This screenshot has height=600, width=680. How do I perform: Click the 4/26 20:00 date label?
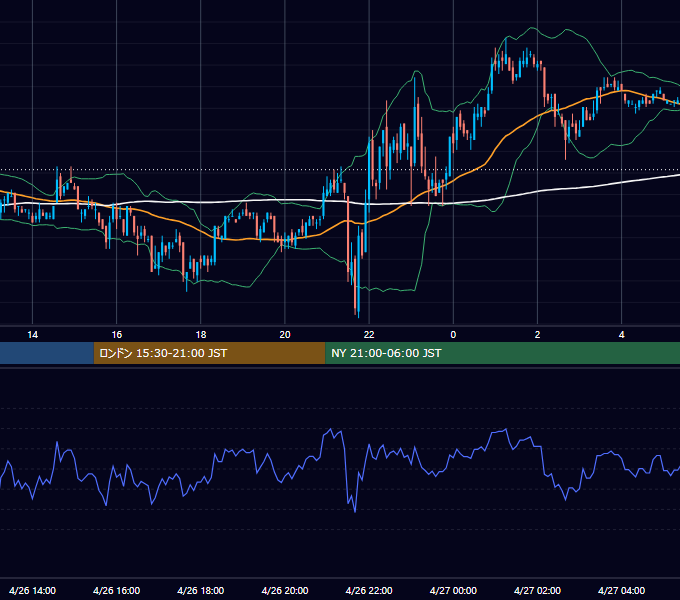[x=285, y=591]
